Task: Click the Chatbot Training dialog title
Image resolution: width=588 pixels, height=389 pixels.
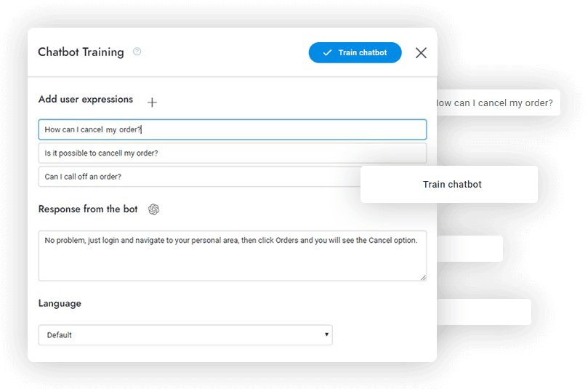Action: click(x=81, y=52)
